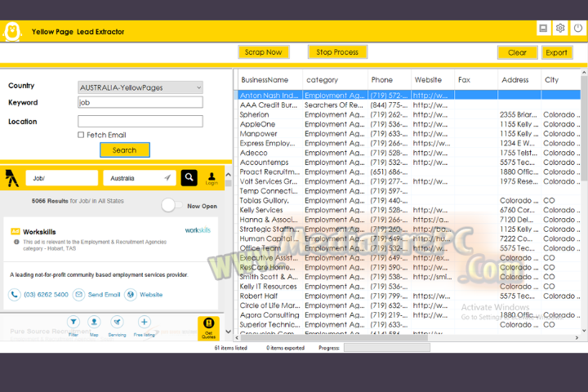Click the table horizontal scroll right arrow
588x392 pixels.
pyautogui.click(x=577, y=337)
